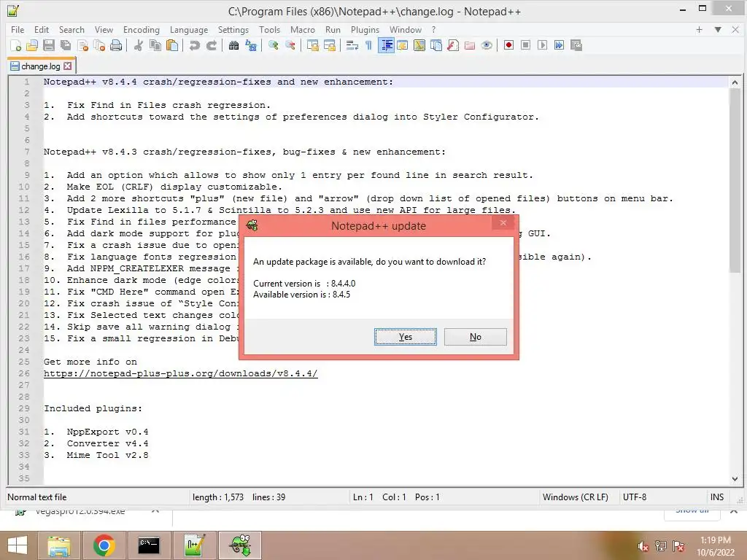Click the macro Playback icon
Screen dimensions: 747x560
click(542, 45)
